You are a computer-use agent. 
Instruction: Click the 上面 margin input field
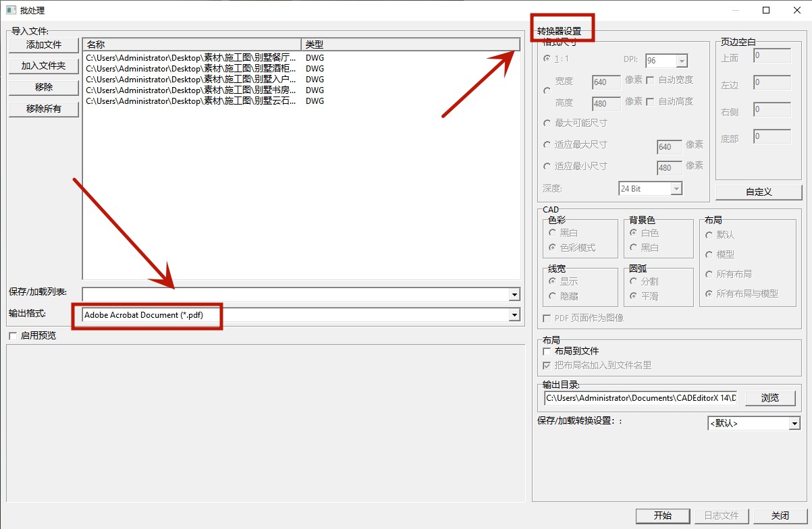772,56
